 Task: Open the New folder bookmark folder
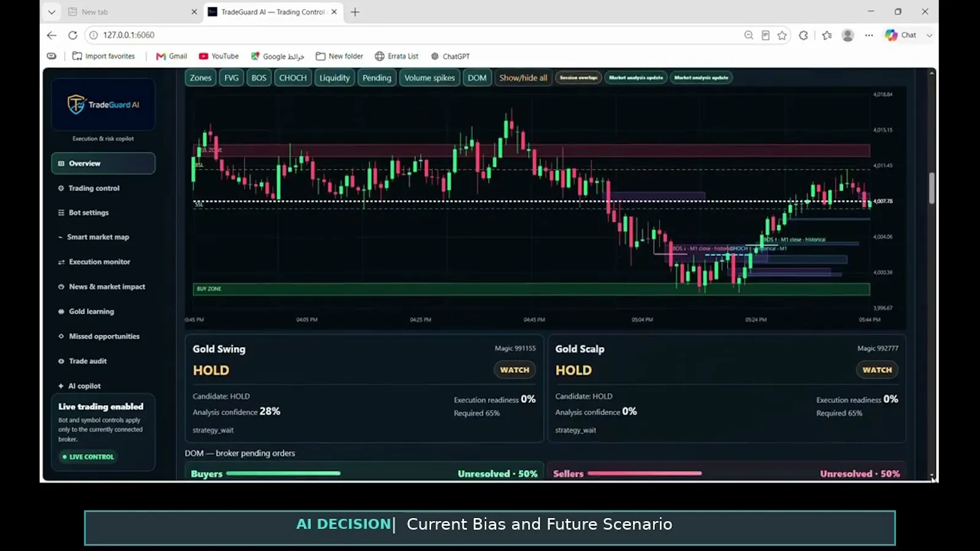(x=339, y=56)
